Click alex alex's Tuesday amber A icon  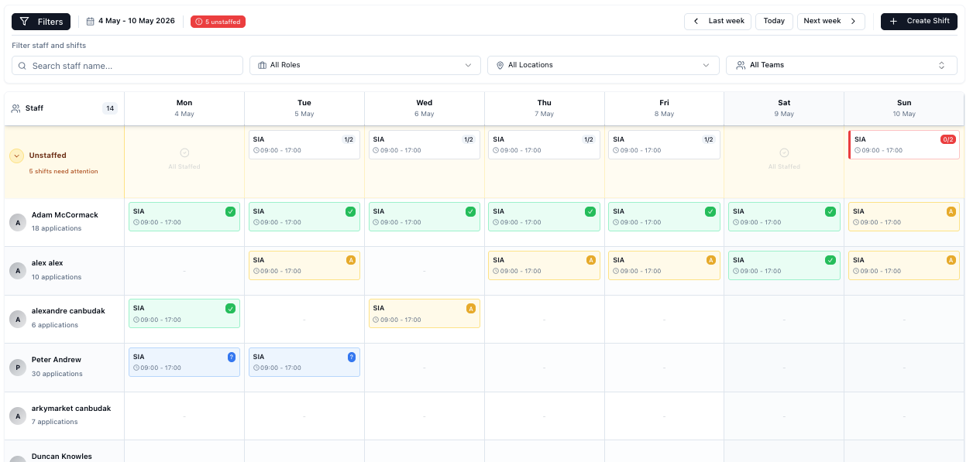tap(351, 260)
